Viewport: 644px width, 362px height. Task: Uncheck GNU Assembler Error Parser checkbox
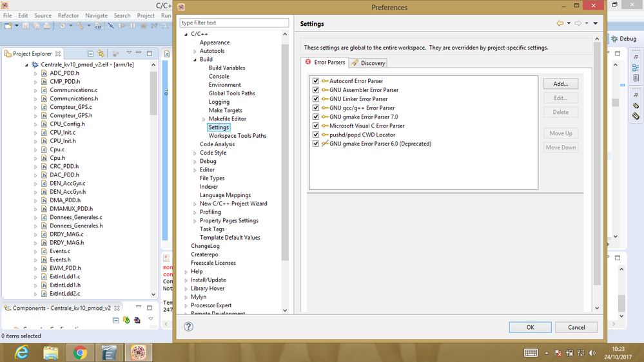[x=315, y=90]
